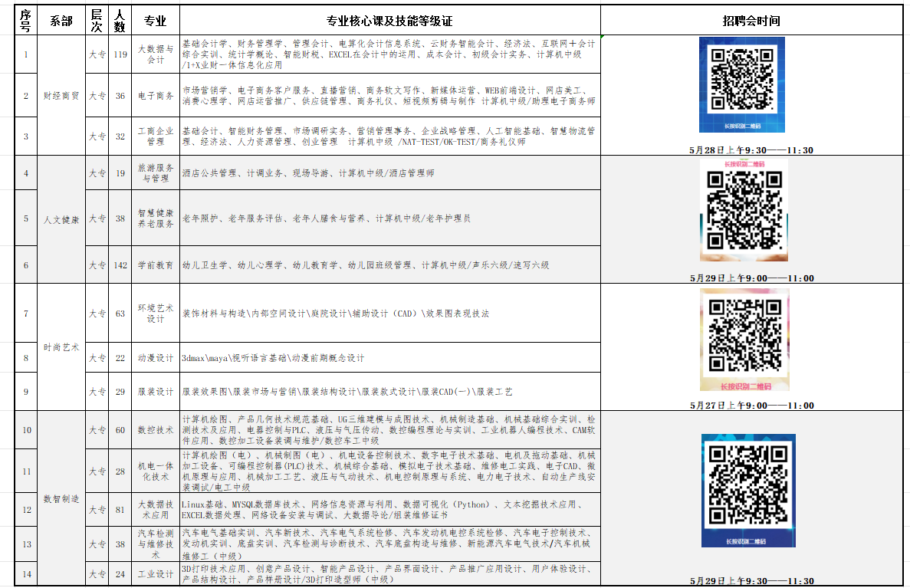The width and height of the screenshot is (910, 588).
Task: Click the 招聘会时间 column header
Action: tap(751, 21)
